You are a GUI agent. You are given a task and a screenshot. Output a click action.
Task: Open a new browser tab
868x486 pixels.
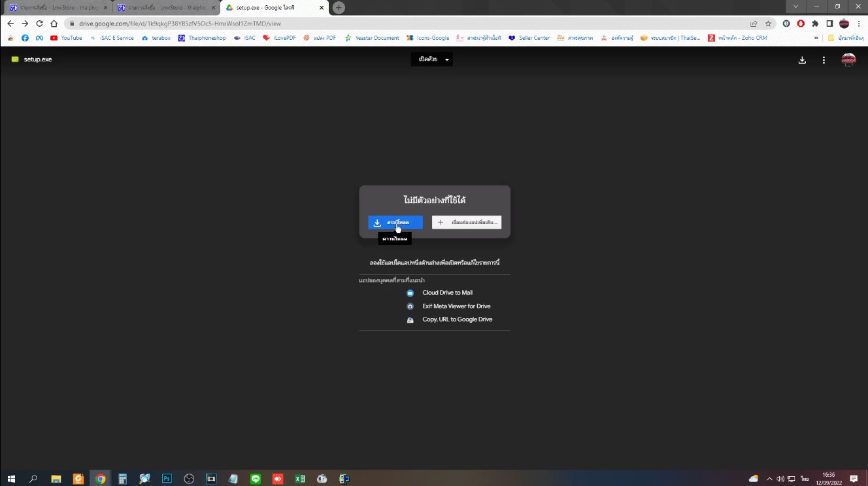[x=338, y=8]
